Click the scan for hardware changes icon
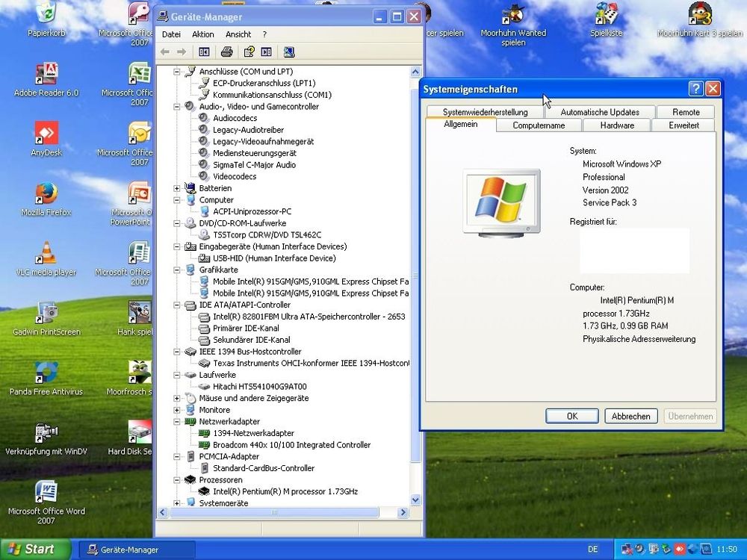The height and width of the screenshot is (560, 747). (x=288, y=52)
